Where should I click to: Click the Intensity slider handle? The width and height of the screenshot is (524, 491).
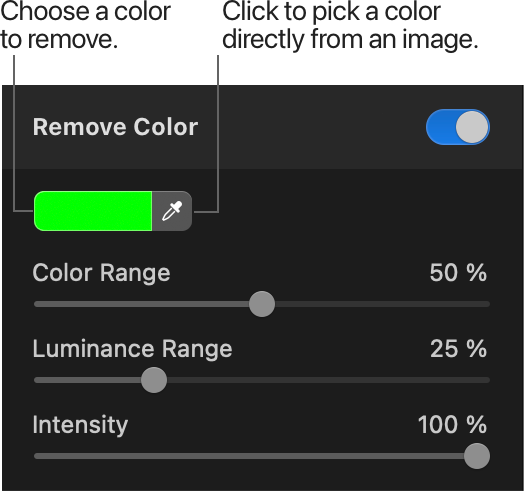tap(477, 456)
